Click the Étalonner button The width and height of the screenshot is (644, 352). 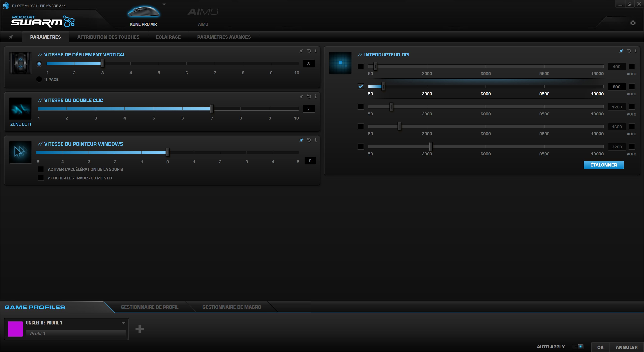click(604, 165)
